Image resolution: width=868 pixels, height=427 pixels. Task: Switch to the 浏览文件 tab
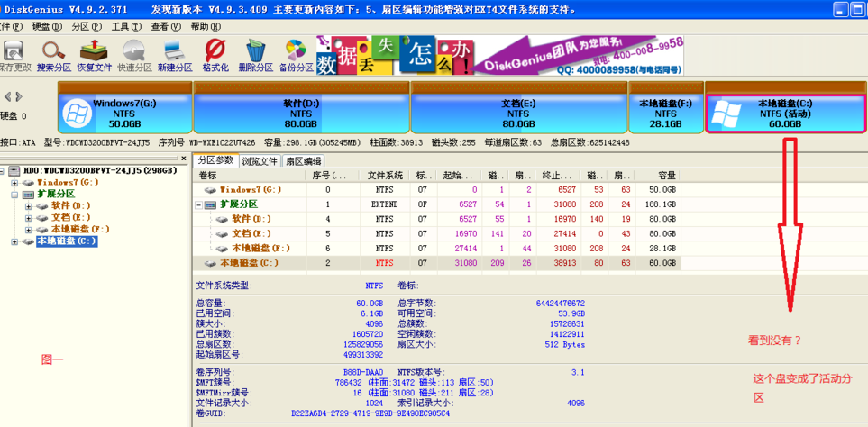260,161
